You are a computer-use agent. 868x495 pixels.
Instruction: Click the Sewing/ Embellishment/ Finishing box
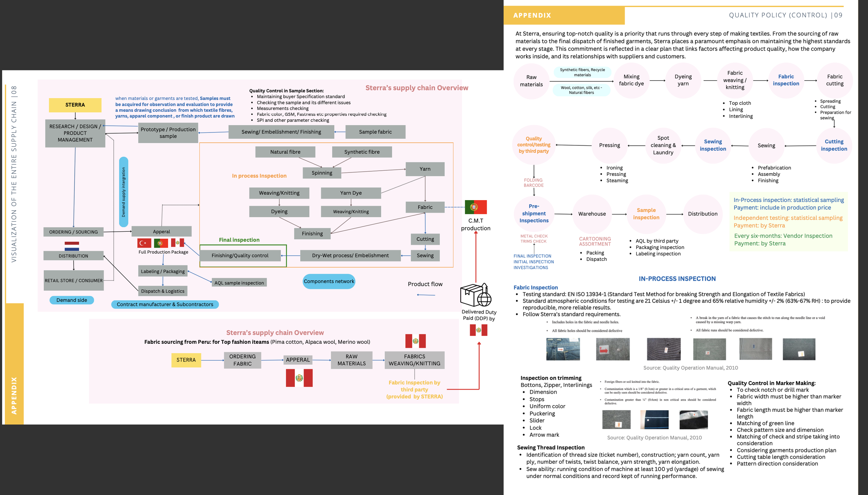281,132
